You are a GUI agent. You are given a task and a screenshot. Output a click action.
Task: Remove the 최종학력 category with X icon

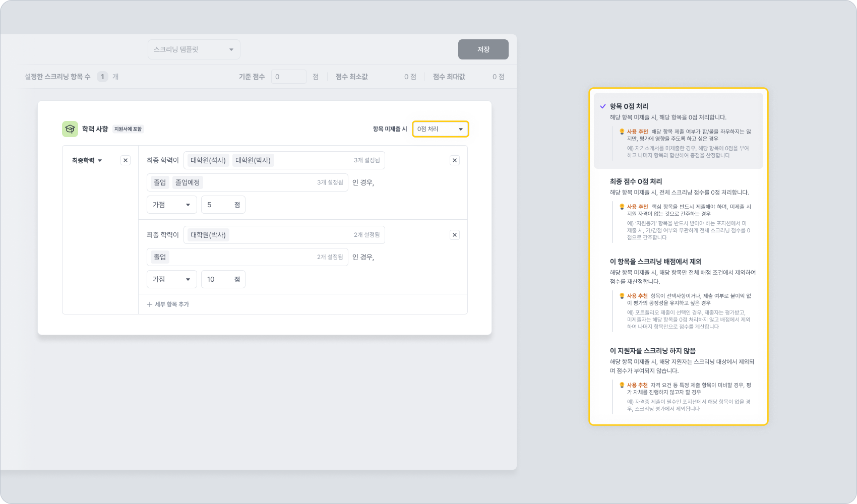pos(126,160)
